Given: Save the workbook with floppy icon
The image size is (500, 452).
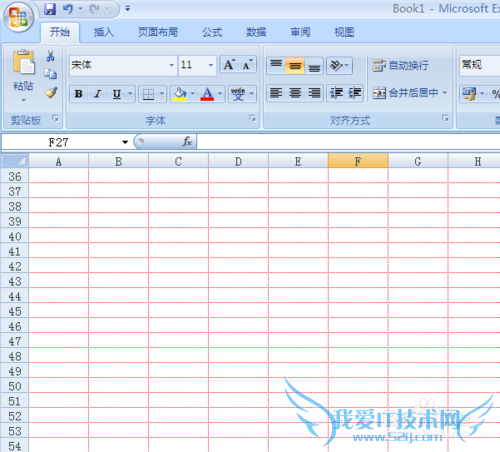Looking at the screenshot, I should pos(50,9).
